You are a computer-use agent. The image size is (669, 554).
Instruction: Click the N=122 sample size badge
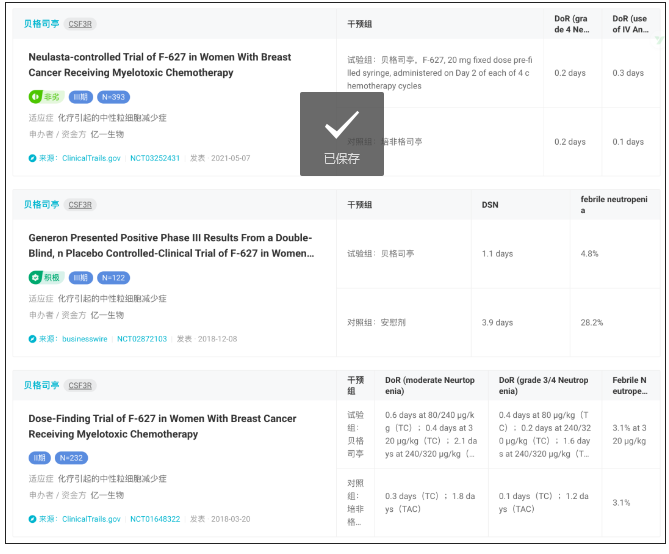point(112,278)
